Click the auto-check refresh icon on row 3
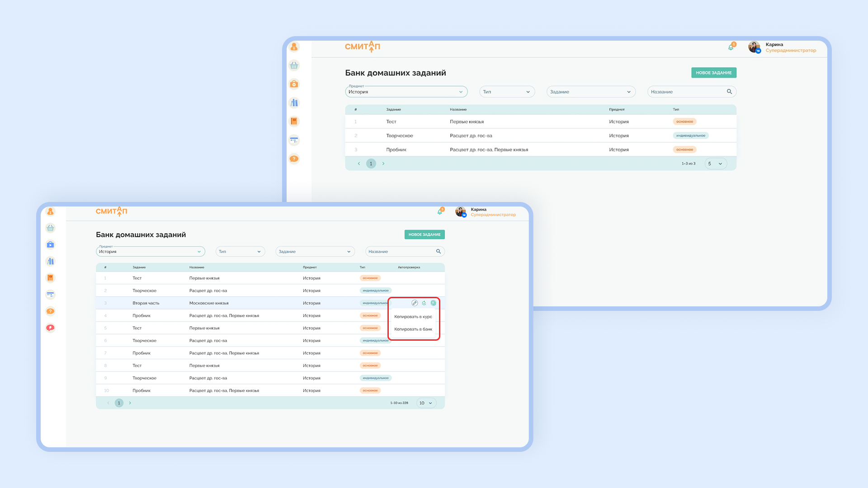Image resolution: width=868 pixels, height=488 pixels. 424,303
